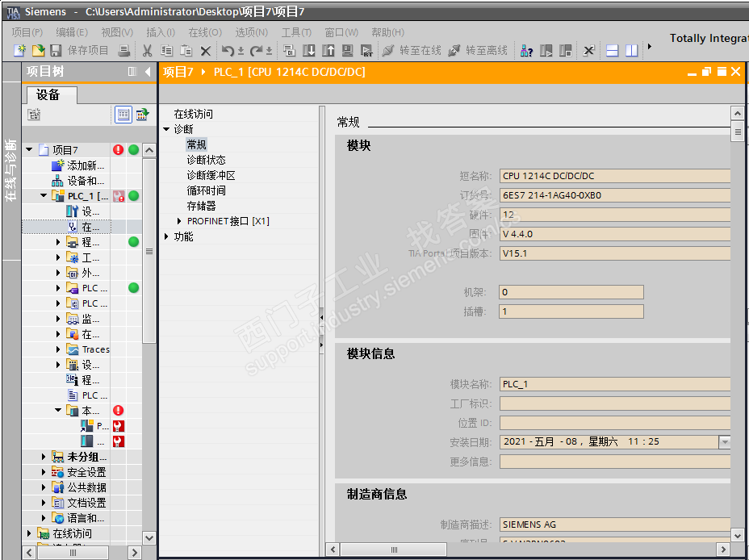Collapse the 项目树 panel left arrow
The width and height of the screenshot is (749, 560).
(x=148, y=72)
